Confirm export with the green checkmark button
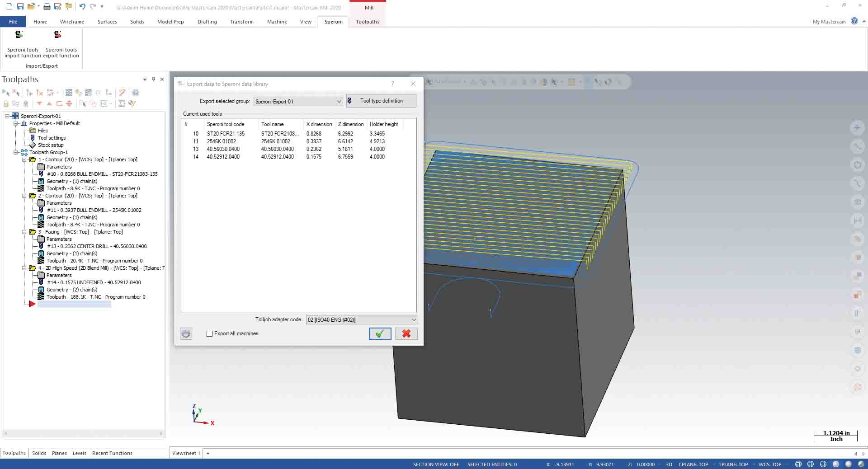The height and width of the screenshot is (469, 868). tap(380, 334)
